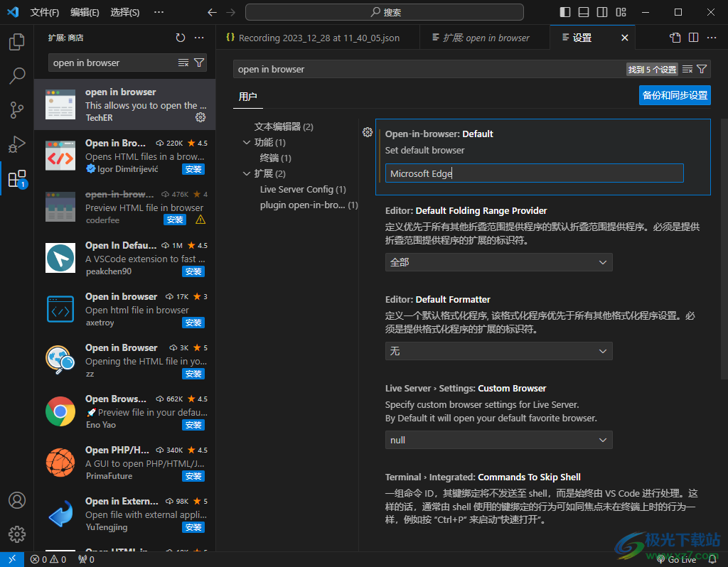Open the Search view in activity bar
The image size is (728, 567).
(x=17, y=76)
